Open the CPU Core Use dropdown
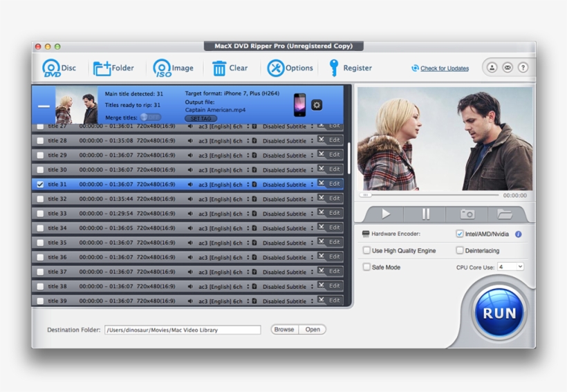This screenshot has width=567, height=392. tap(510, 267)
